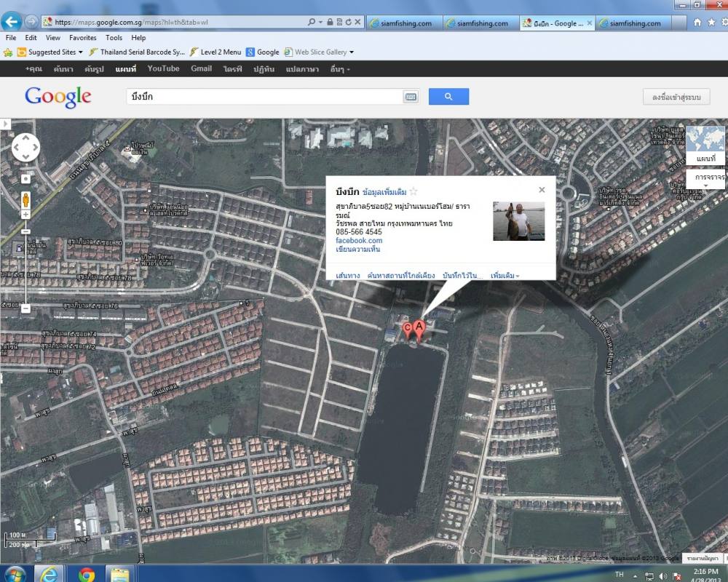Click the add to favorites bar star icon

(x=8, y=52)
